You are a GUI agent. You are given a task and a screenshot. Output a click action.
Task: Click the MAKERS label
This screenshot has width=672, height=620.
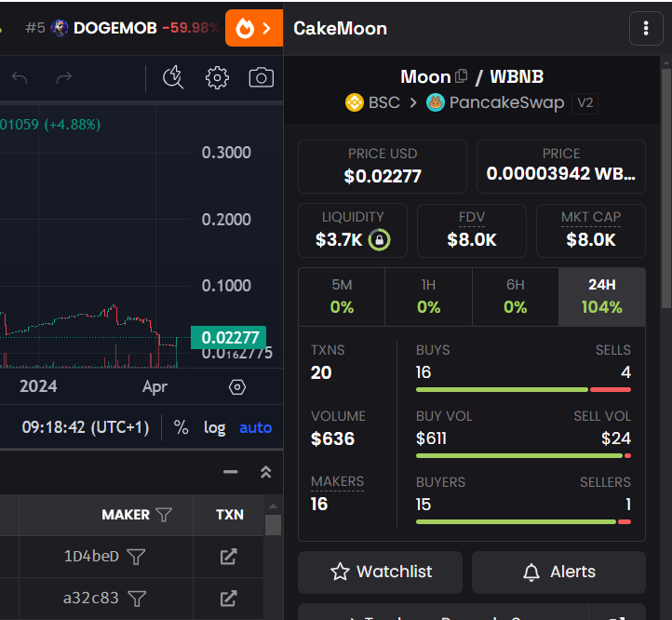coord(337,481)
